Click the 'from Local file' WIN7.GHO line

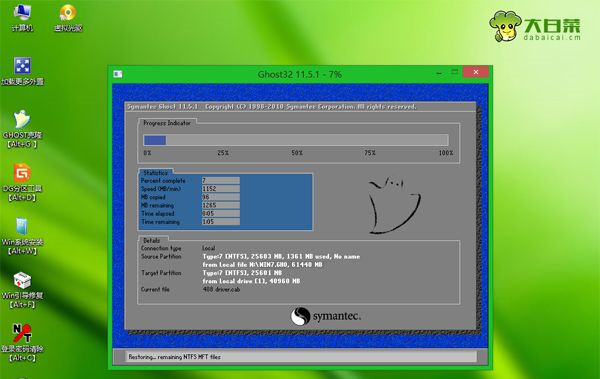point(262,265)
